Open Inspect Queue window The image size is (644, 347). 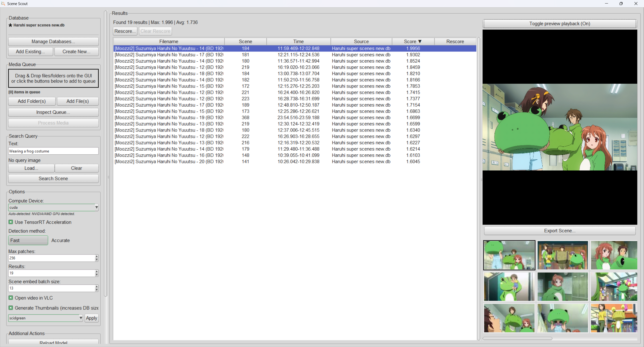click(x=53, y=112)
